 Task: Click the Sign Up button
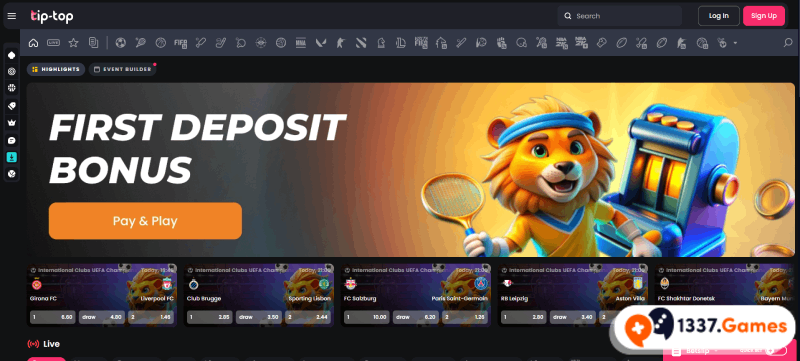coord(764,16)
